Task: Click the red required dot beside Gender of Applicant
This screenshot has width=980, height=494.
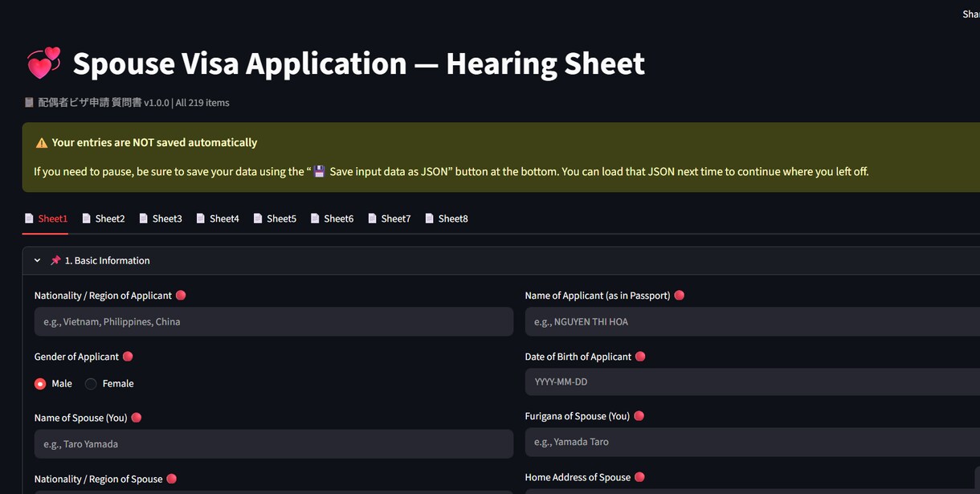Action: pyautogui.click(x=128, y=356)
